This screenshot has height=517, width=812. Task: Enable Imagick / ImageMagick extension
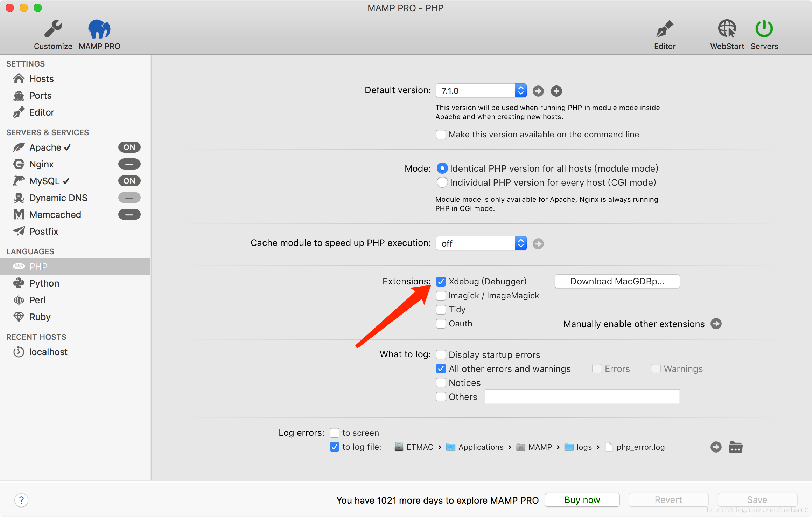pos(441,296)
